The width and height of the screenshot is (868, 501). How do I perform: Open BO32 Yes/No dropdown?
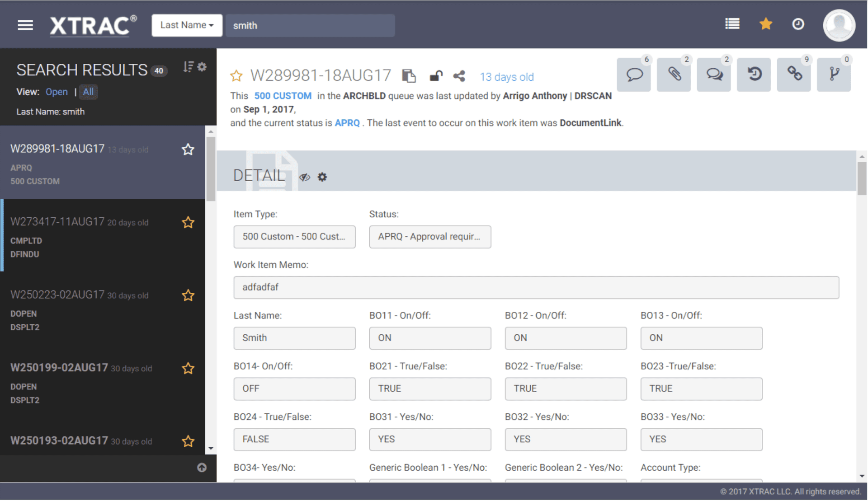click(x=566, y=439)
